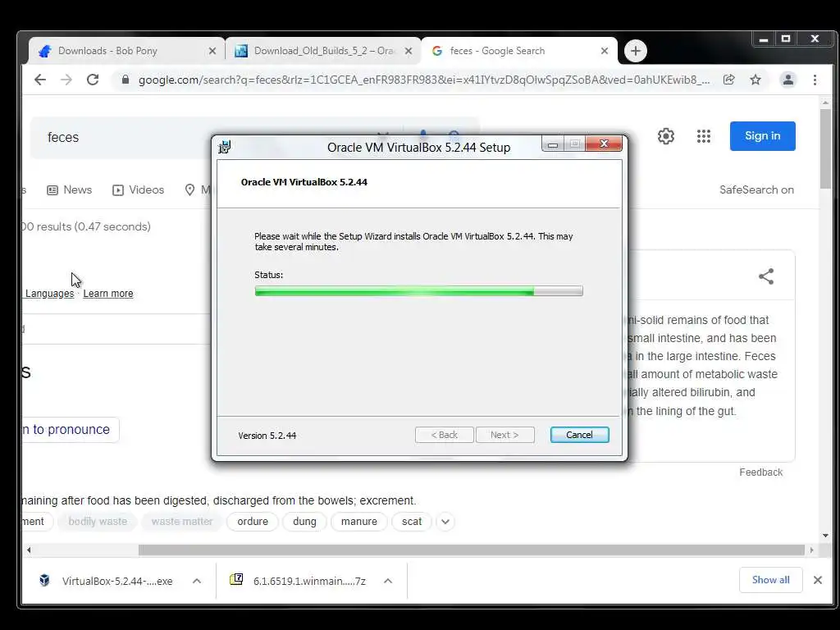Select the ordure synonym chip
Image resolution: width=840 pixels, height=630 pixels.
pos(253,521)
